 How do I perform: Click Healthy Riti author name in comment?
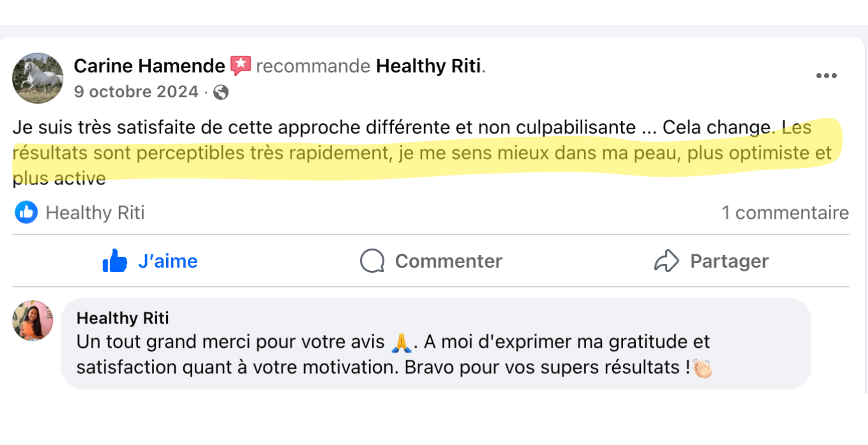coord(123,318)
